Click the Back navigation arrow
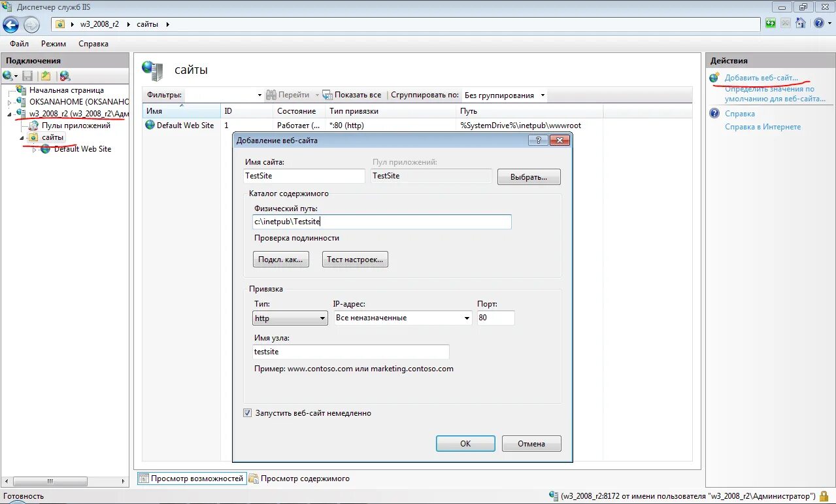Screen dimensions: 836x504 [10, 24]
